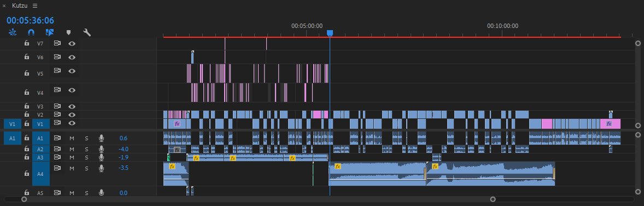Open Timeline Display Settings wrench
Screen dimensions: 644x206
pos(87,32)
